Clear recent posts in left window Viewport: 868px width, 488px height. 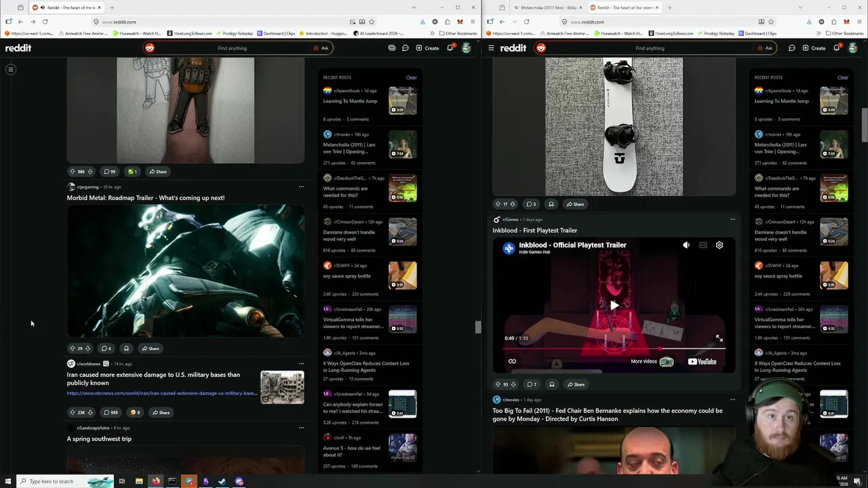[x=411, y=77]
